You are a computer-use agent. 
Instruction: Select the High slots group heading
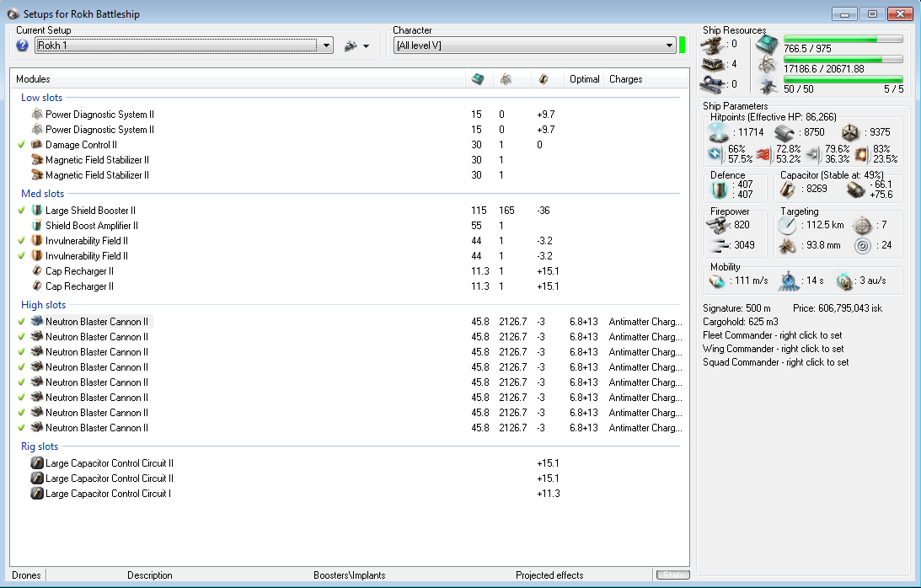pos(44,305)
